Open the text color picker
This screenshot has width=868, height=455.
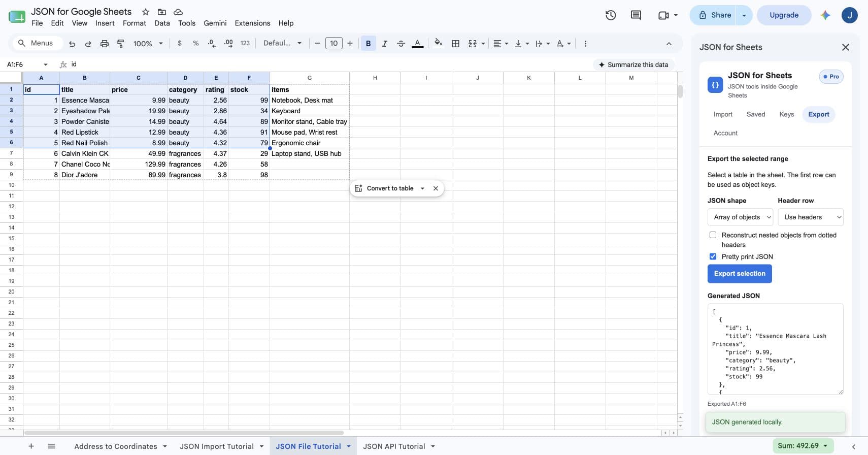[418, 44]
